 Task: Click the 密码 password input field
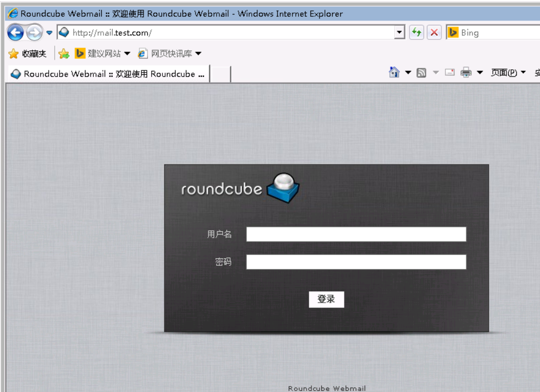(356, 262)
